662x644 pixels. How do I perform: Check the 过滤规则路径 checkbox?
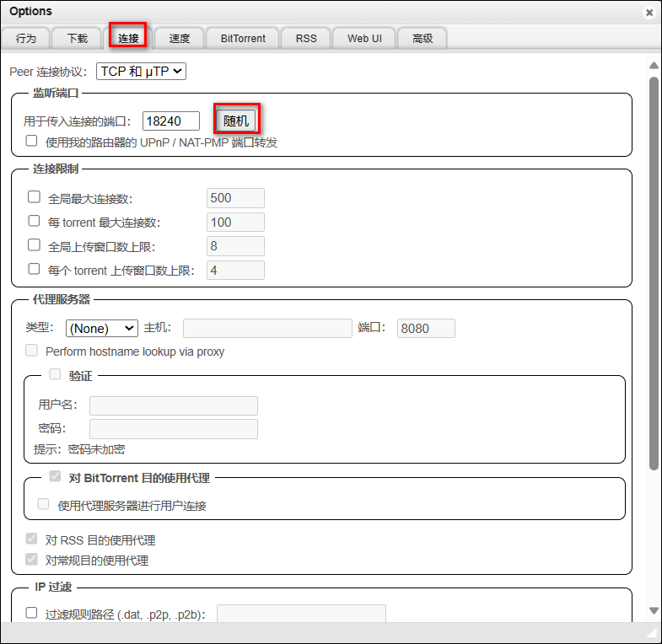[x=31, y=613]
